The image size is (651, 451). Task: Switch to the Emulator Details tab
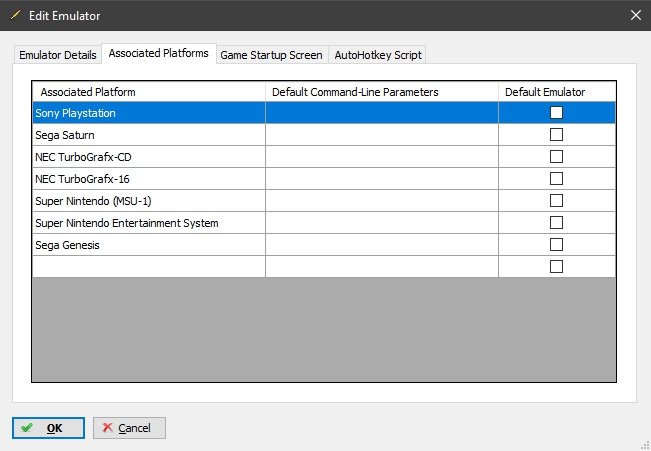coord(57,54)
